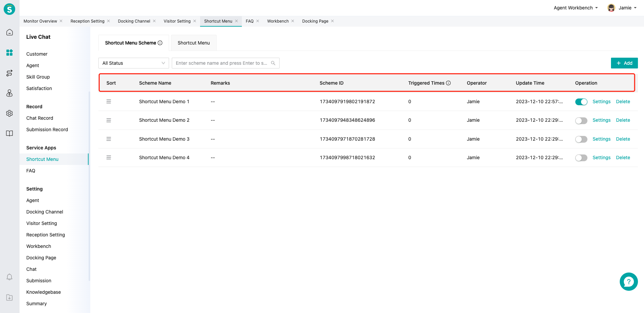Close the Monitor Overview tab

pos(61,21)
